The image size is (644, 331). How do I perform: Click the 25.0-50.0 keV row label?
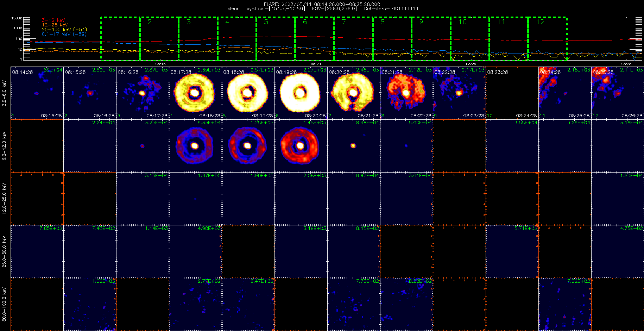point(4,251)
